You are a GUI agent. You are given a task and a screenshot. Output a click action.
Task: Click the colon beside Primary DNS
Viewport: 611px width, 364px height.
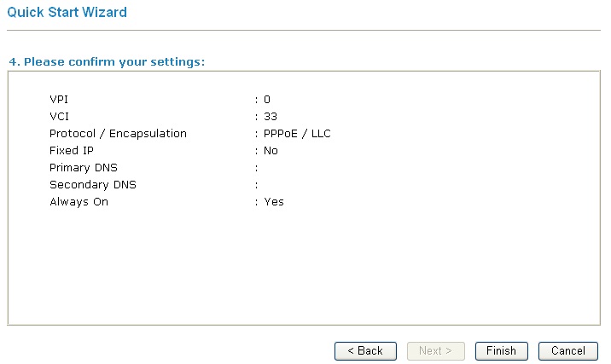[256, 168]
